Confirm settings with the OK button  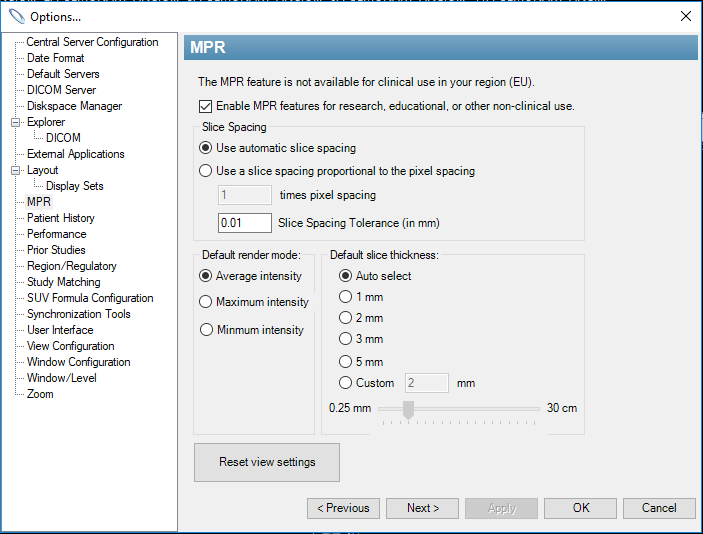581,508
